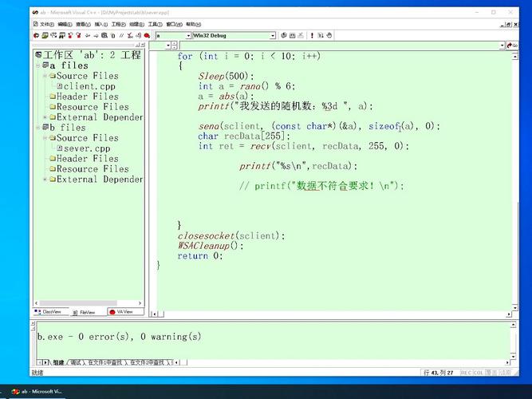Screen dimensions: 532x399
Task: Switch to the VA View tab
Action: [x=121, y=312]
